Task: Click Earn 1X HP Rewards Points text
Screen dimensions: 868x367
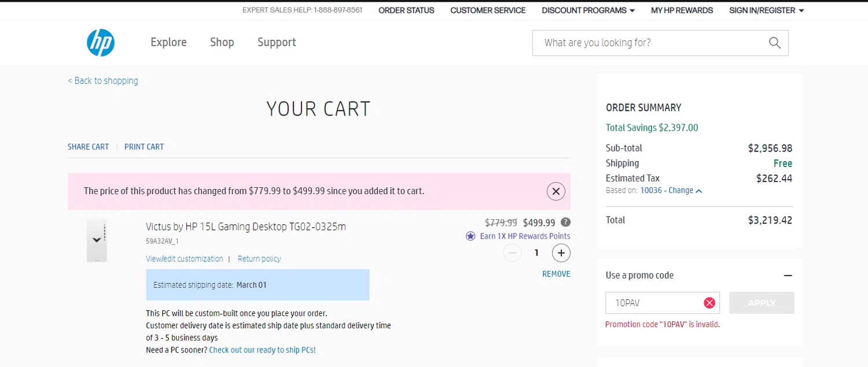Action: (525, 236)
